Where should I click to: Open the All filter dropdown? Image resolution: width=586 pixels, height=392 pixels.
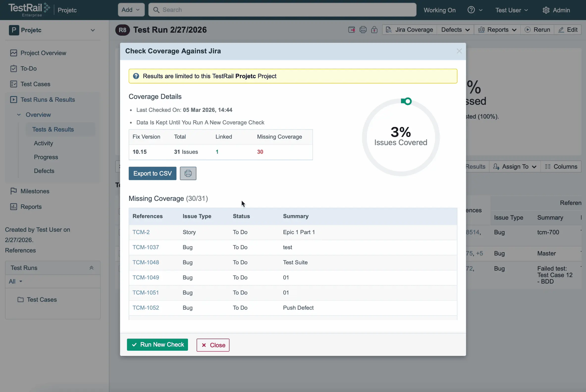[16, 281]
